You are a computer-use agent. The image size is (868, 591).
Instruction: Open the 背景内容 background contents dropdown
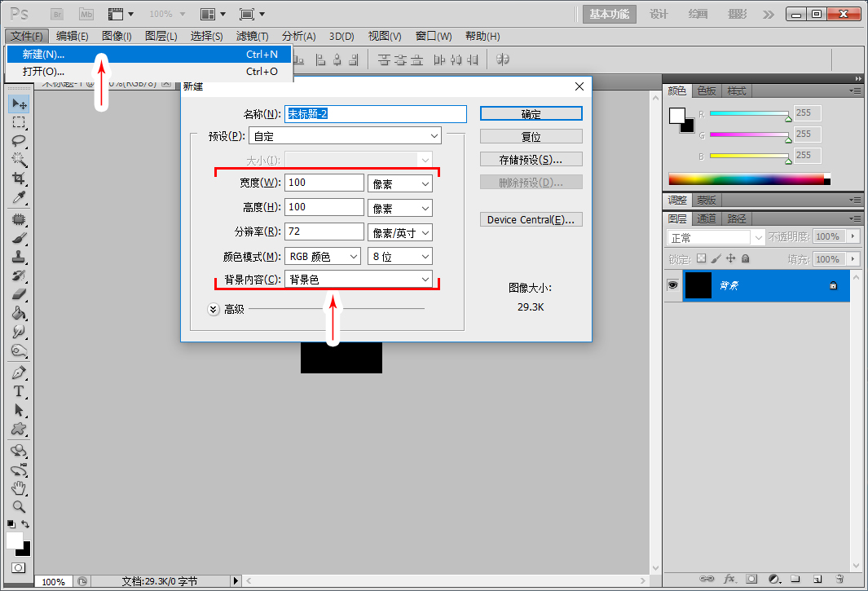[x=359, y=280]
